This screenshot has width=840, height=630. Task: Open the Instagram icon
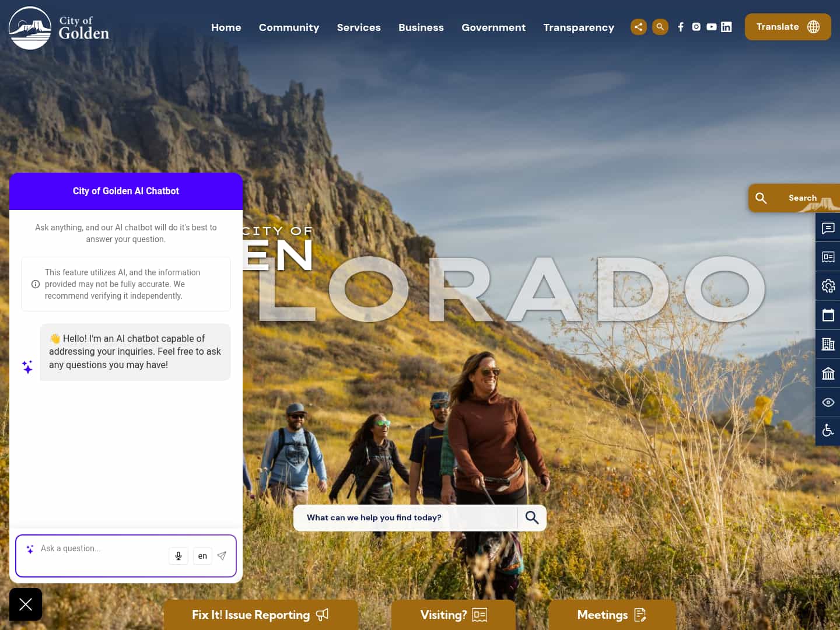click(696, 27)
